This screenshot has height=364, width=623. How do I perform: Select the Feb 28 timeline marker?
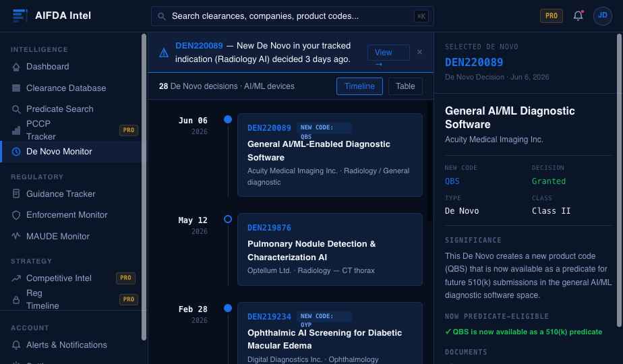(x=228, y=308)
